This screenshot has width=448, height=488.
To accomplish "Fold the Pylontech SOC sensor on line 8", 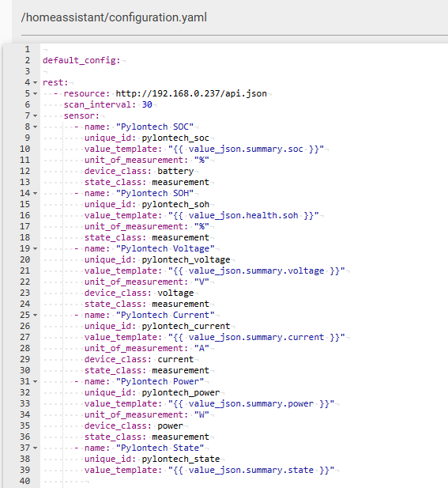I will click(x=35, y=127).
